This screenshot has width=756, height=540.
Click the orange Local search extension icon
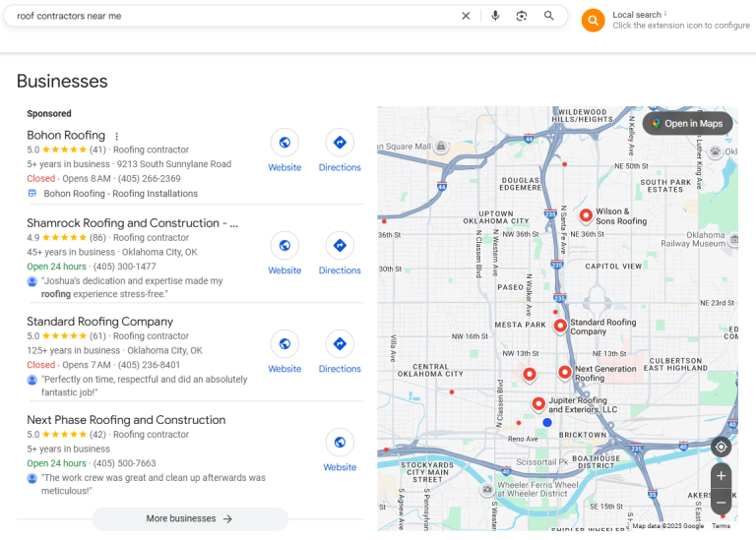pyautogui.click(x=593, y=20)
